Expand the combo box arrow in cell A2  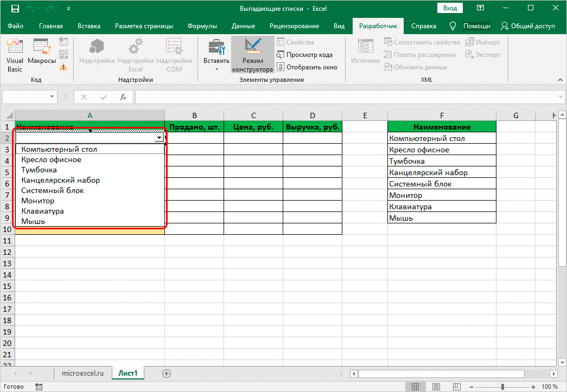pos(159,138)
